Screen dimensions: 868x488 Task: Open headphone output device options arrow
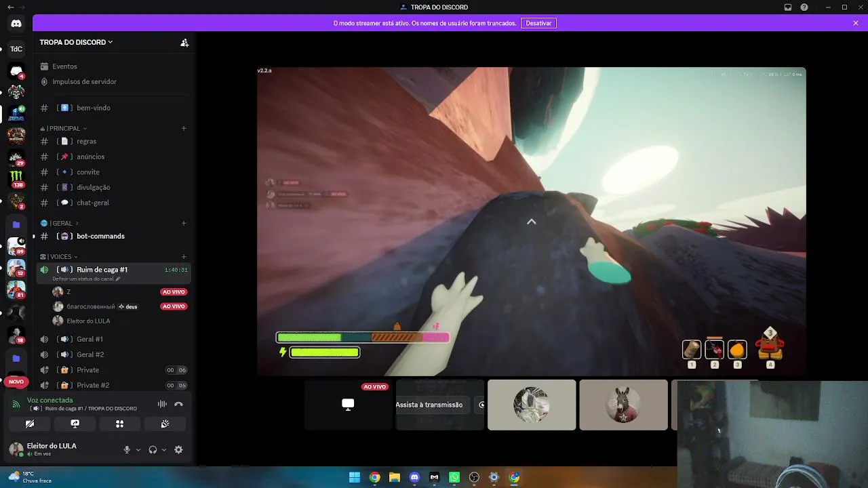[x=164, y=449]
